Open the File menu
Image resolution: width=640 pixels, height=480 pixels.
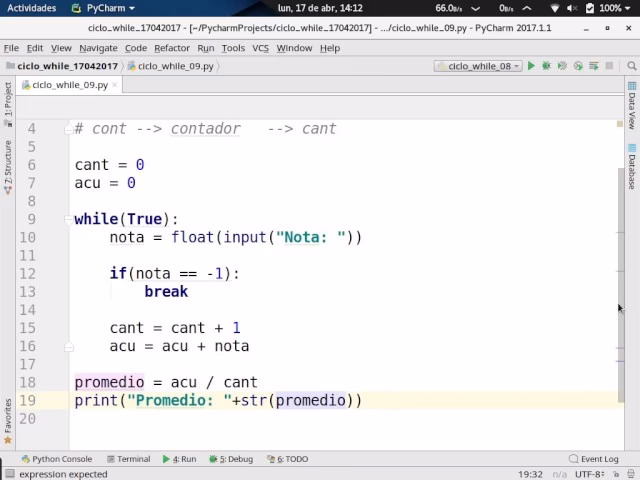[x=11, y=48]
